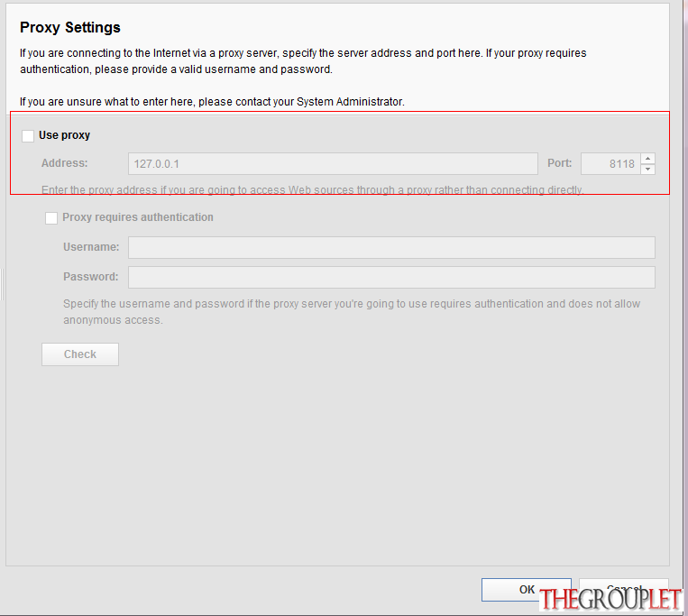Select the Username input field
Screen dimensions: 688x616
pyautogui.click(x=391, y=247)
